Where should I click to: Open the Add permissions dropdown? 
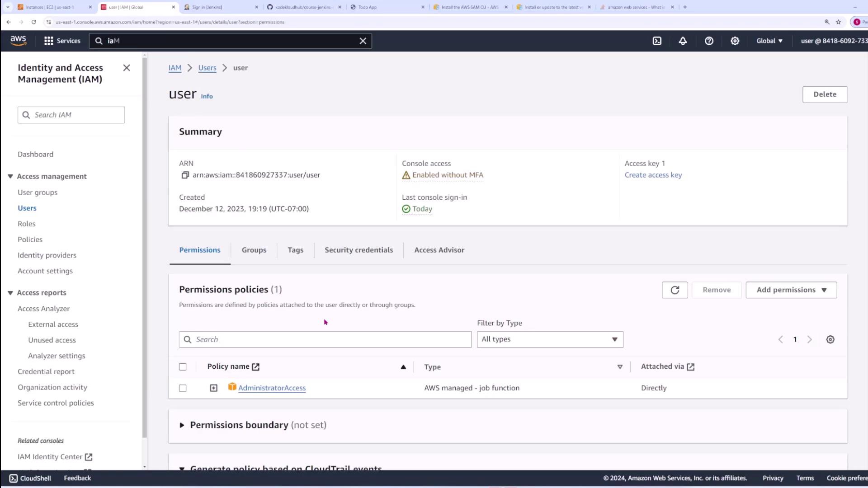(x=791, y=290)
